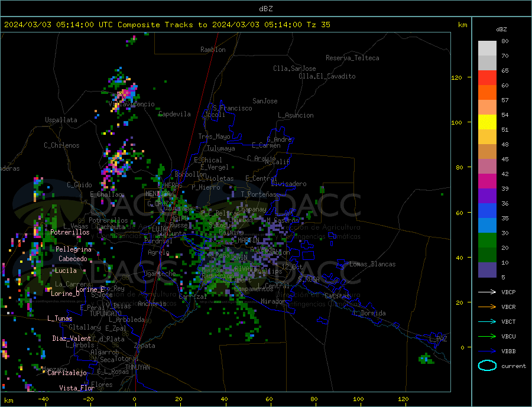Click the Carrizalejo label

[67, 373]
